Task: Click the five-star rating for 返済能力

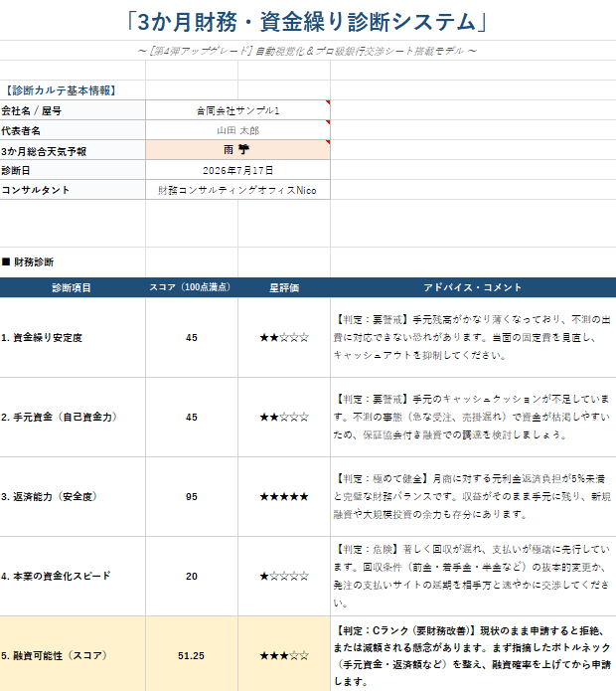Action: tap(284, 497)
